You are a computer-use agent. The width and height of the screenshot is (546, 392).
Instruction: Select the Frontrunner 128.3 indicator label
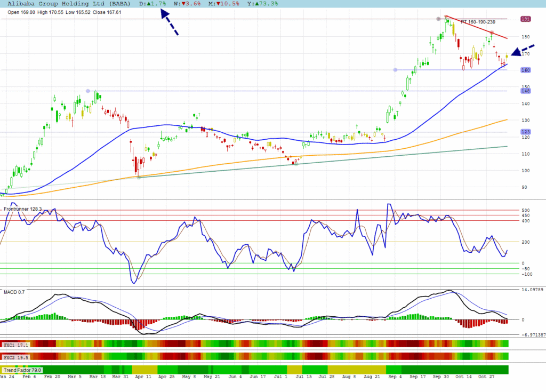pyautogui.click(x=23, y=210)
